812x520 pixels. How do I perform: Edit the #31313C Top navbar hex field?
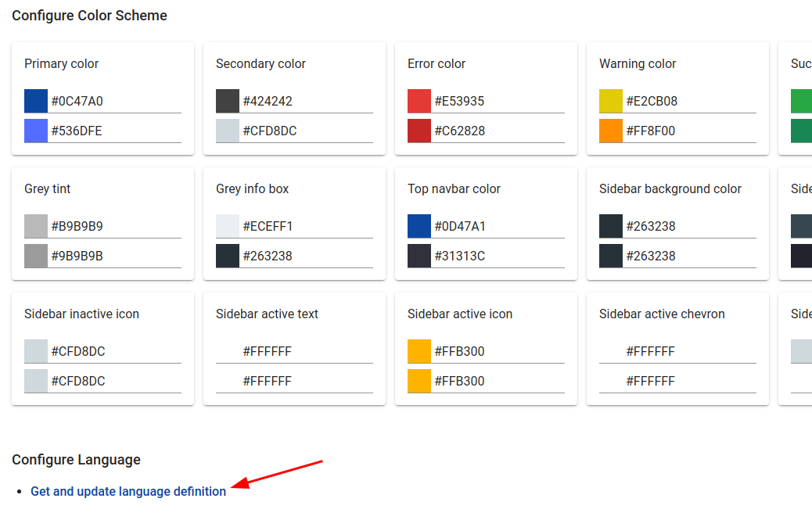pos(498,256)
